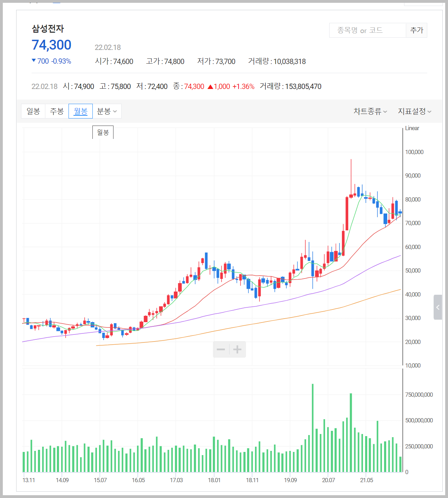
Task: Click the current price 74,300
Action: [52, 45]
